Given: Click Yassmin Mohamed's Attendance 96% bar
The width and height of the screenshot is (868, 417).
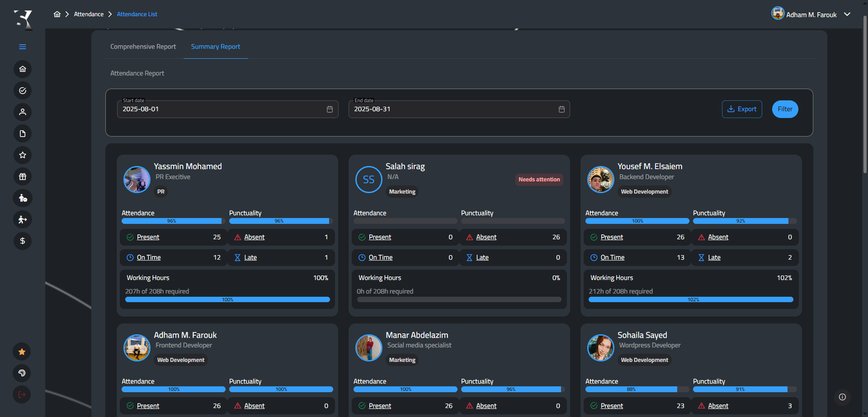Looking at the screenshot, I should click(173, 221).
